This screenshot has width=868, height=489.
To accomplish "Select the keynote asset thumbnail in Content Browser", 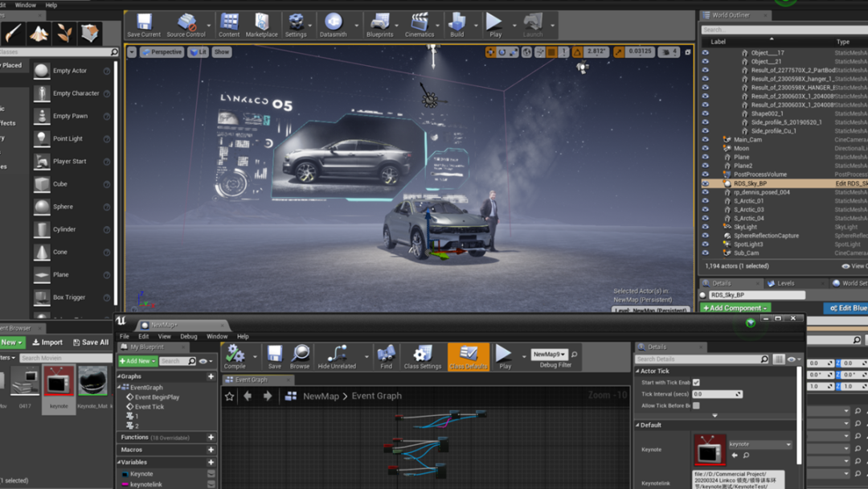I will [59, 383].
